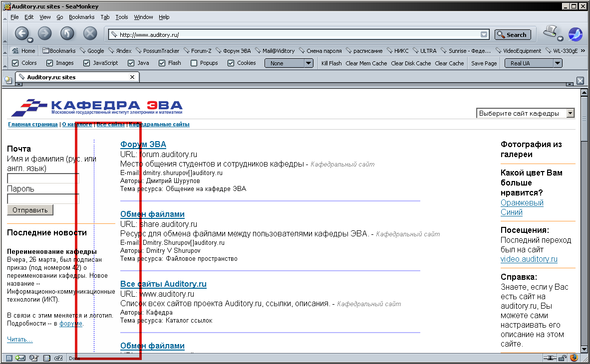590x364 pixels.
Task: Open Navigator from the status bar component icon
Action: (x=9, y=358)
